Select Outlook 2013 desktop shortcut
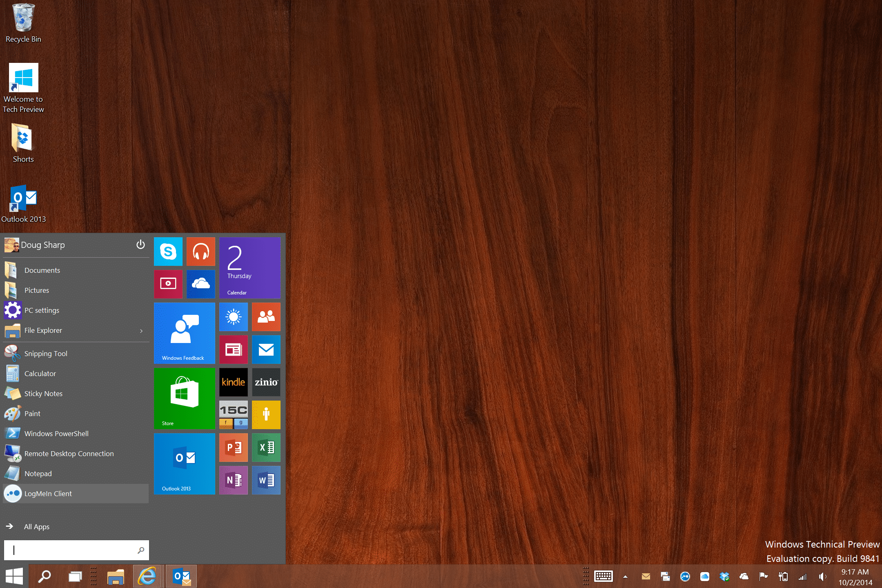 (23, 203)
